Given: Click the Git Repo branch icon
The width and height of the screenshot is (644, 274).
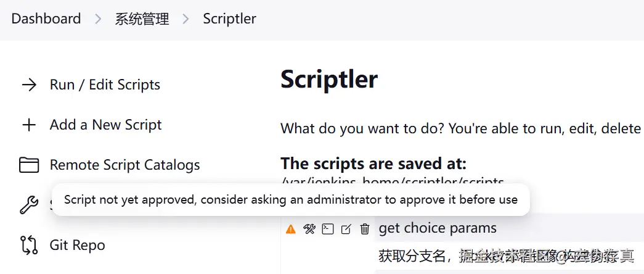Looking at the screenshot, I should point(29,245).
